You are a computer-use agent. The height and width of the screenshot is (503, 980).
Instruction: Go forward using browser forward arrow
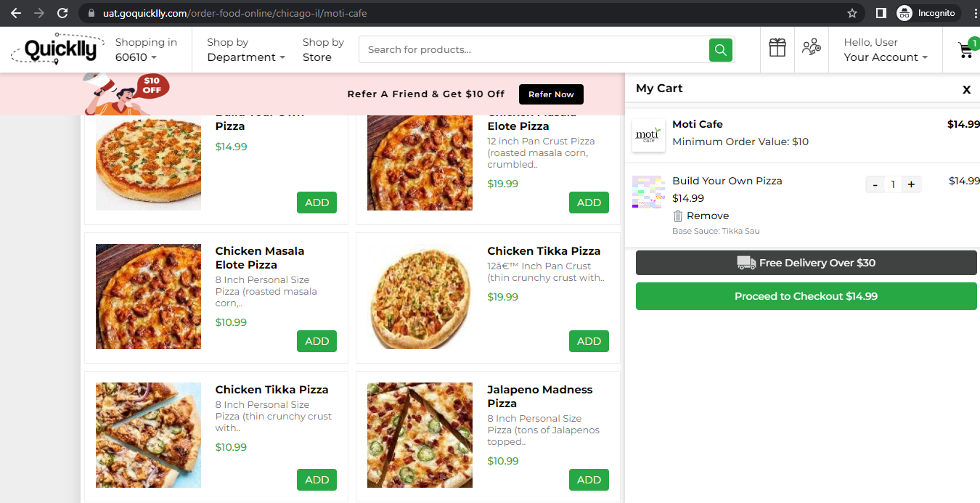click(x=38, y=13)
